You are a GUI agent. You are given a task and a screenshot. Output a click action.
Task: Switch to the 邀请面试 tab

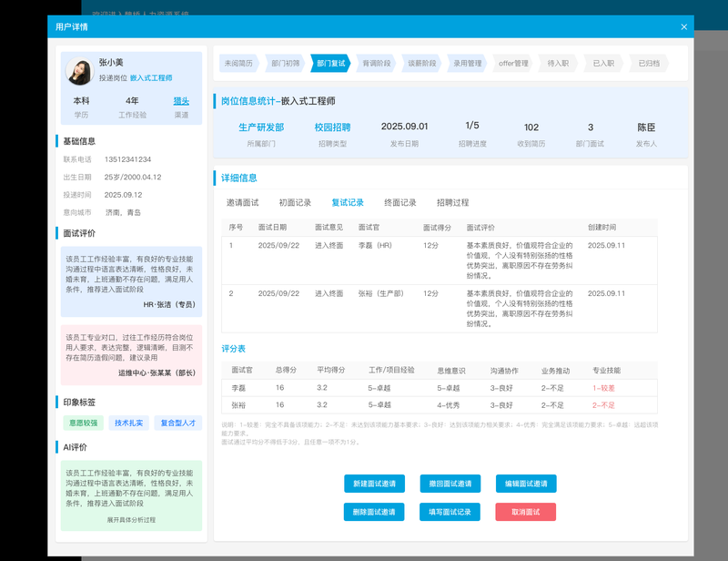point(242,202)
